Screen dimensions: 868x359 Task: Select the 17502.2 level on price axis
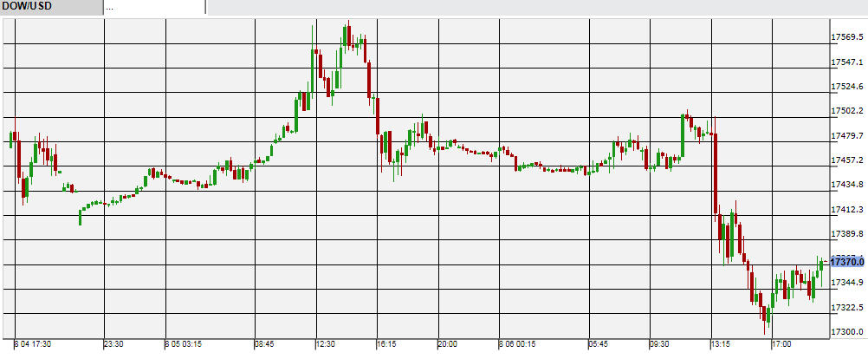point(847,111)
